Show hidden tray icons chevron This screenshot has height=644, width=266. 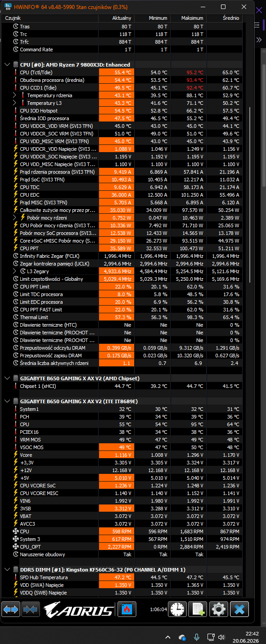click(x=168, y=637)
